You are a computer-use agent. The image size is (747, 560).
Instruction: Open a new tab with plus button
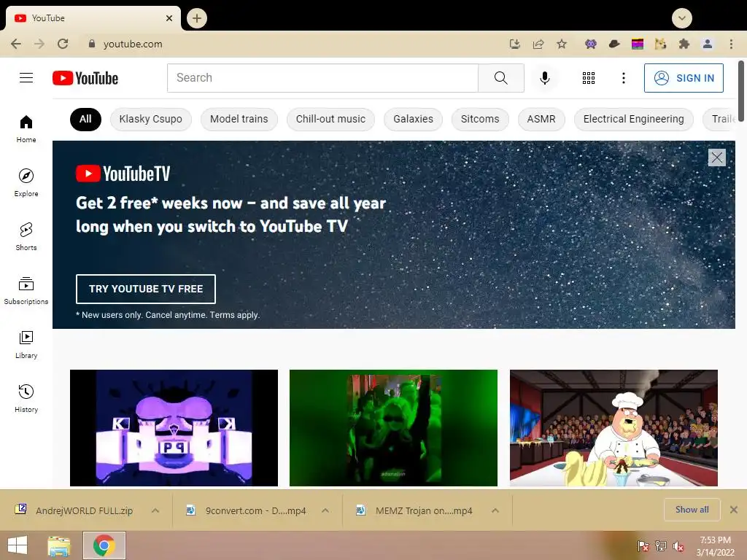[197, 18]
